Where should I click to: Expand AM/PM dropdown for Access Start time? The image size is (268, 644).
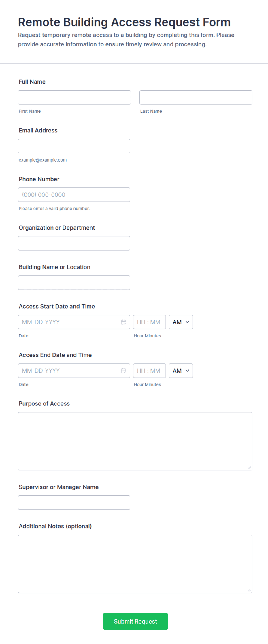pyautogui.click(x=181, y=322)
